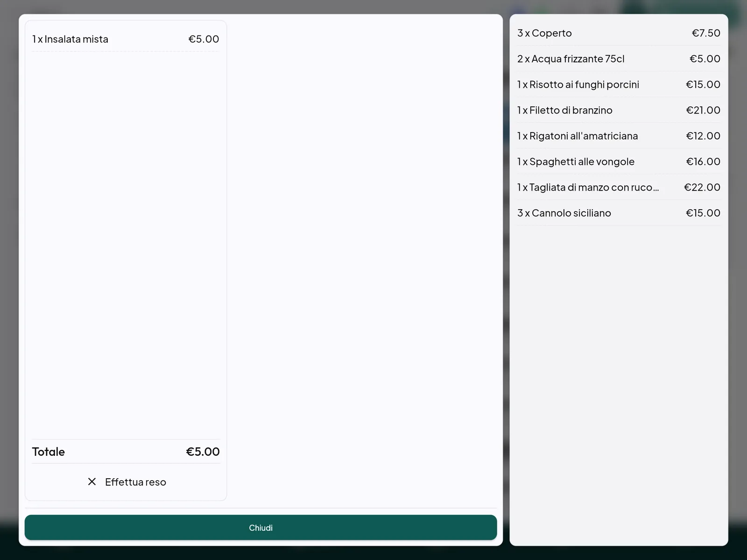This screenshot has width=747, height=560.
Task: Close the dialog with Chiudi button
Action: coord(261,527)
